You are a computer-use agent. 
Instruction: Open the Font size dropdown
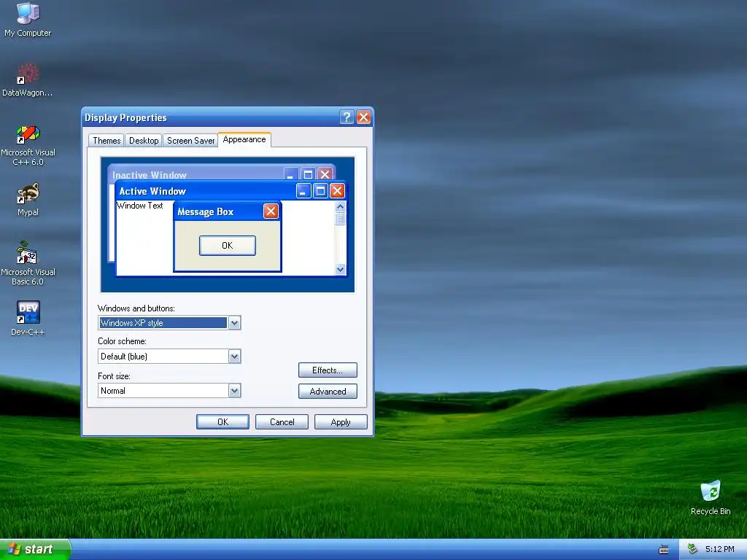tap(234, 391)
